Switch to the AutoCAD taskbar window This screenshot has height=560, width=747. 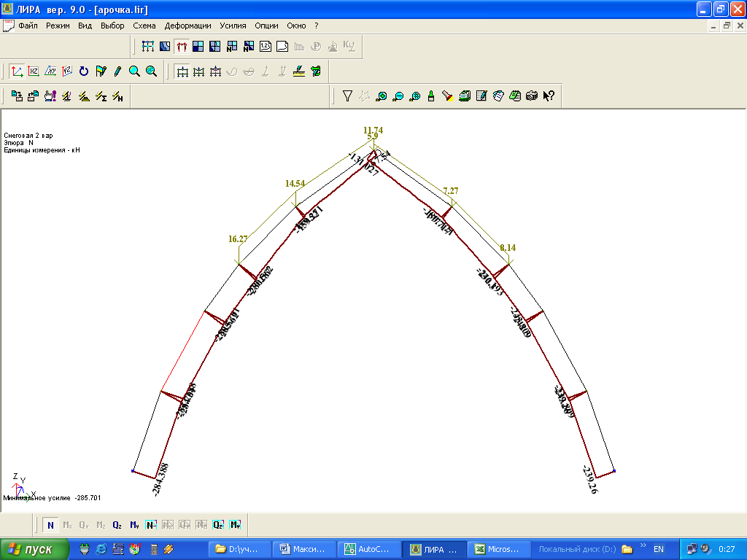click(368, 550)
